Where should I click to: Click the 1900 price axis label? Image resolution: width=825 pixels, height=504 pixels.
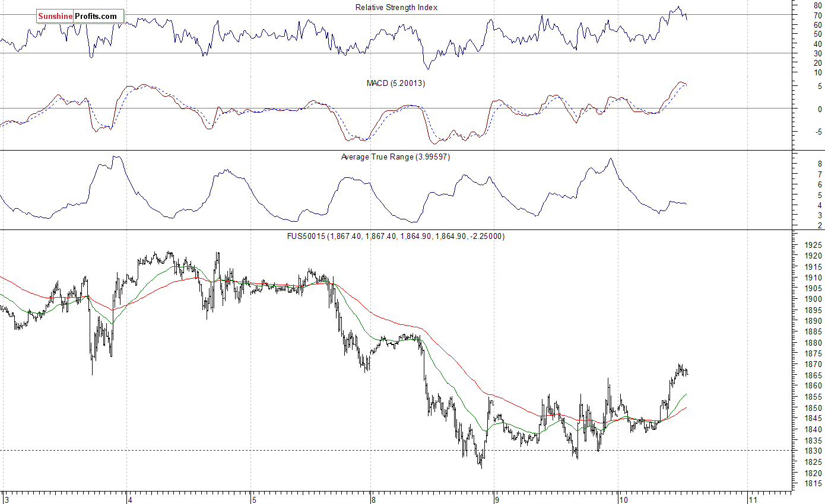pyautogui.click(x=812, y=299)
